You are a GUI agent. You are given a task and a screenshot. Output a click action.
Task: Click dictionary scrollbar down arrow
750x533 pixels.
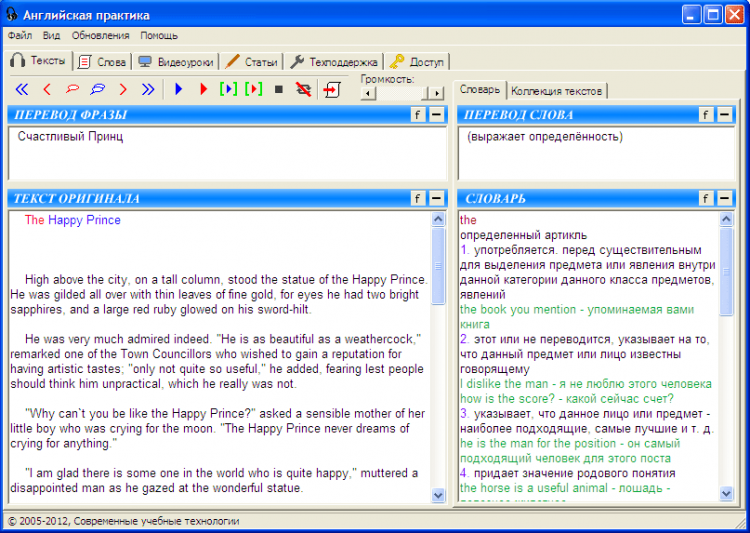(726, 493)
